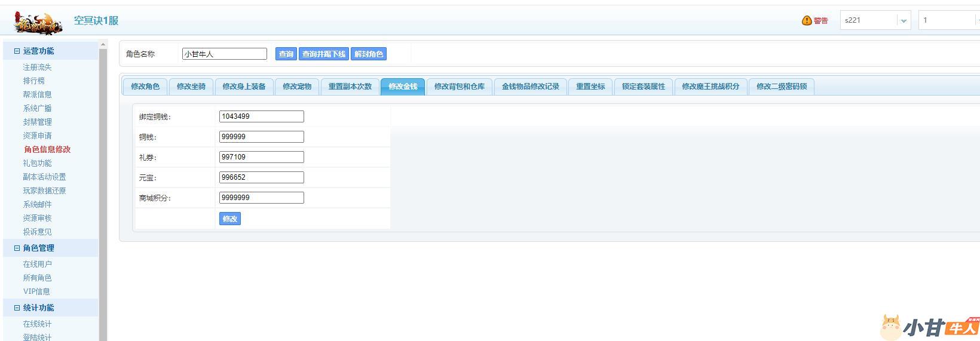Open the s221 server dropdown
This screenshot has height=341, width=980.
tap(903, 20)
